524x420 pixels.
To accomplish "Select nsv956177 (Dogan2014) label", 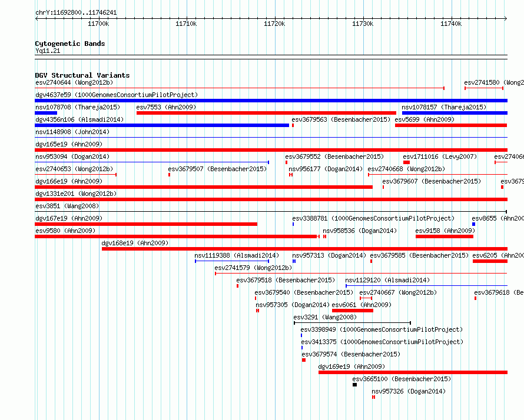I will (x=326, y=169).
